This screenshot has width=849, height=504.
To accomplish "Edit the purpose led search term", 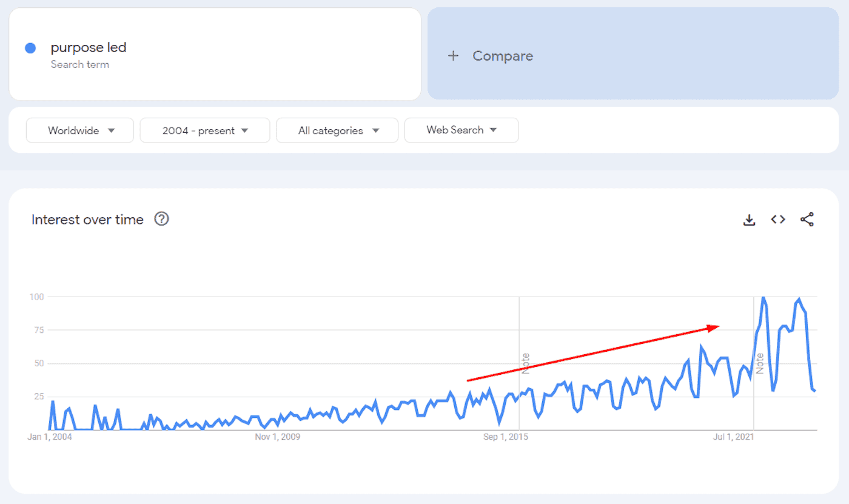I will point(215,54).
